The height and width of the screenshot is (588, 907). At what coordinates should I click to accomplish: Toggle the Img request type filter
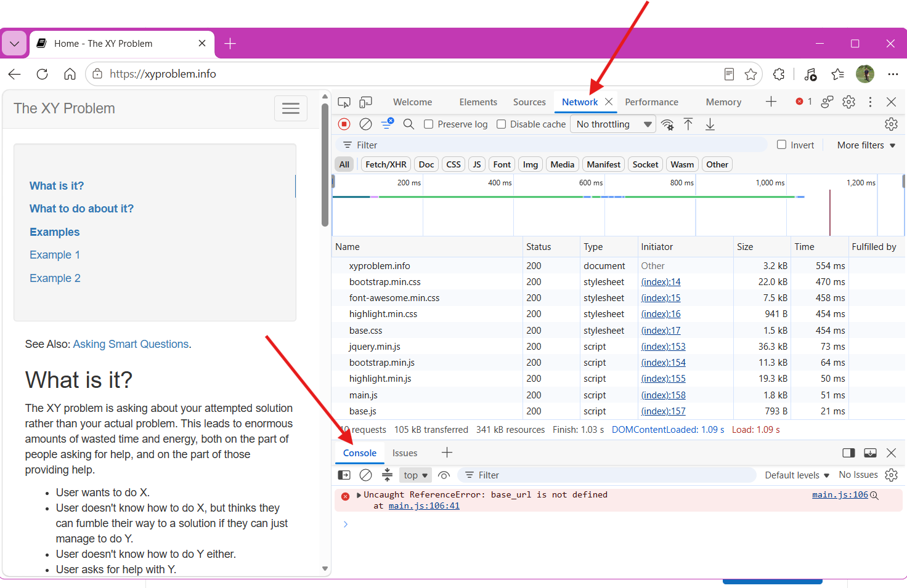click(531, 164)
